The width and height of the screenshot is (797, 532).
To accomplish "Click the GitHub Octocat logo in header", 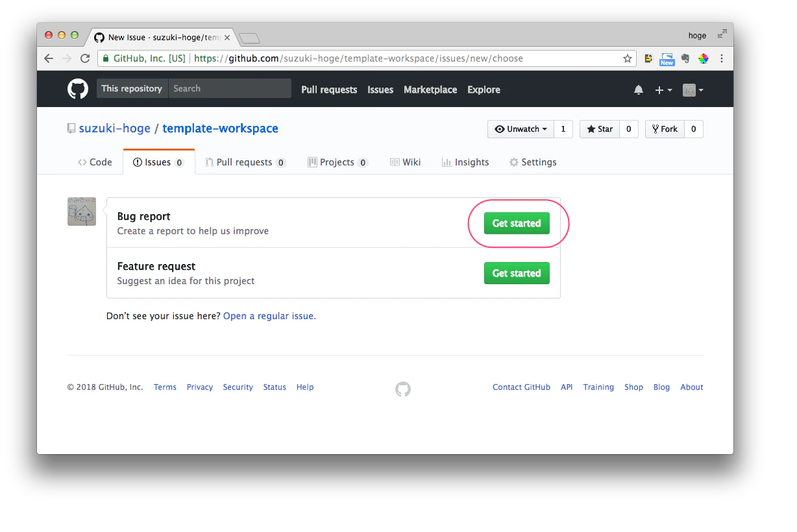I will click(78, 89).
